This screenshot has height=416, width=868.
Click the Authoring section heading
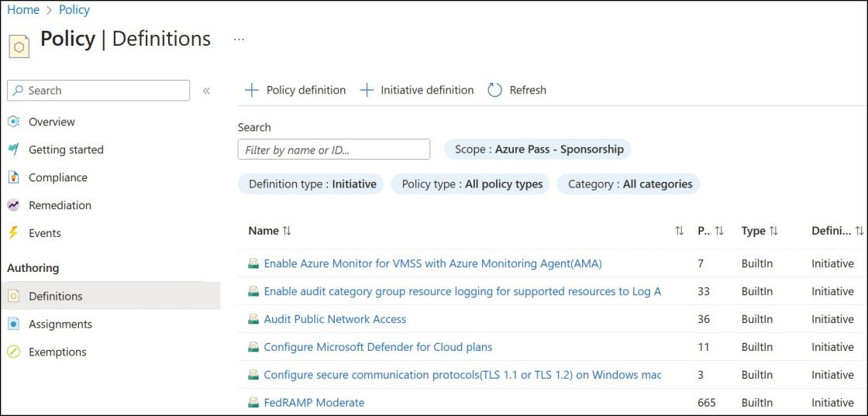click(x=33, y=268)
